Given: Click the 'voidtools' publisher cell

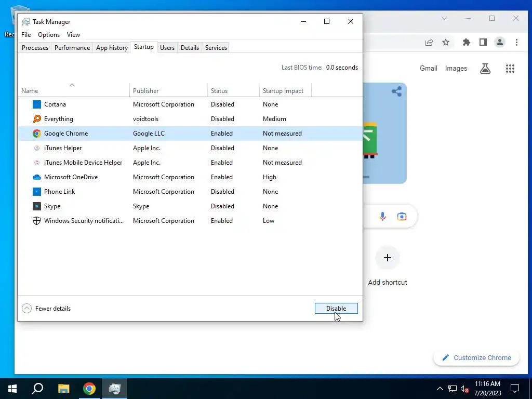Looking at the screenshot, I should 146,119.
